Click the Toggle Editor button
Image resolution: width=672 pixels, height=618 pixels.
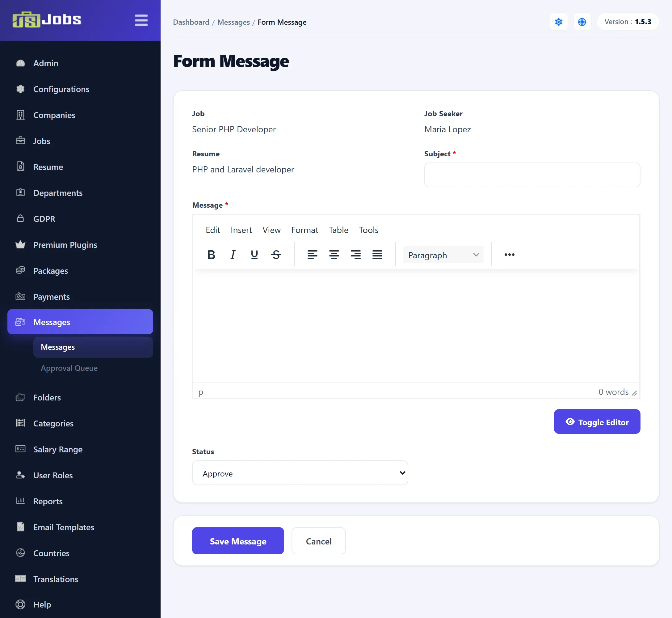[x=597, y=421]
